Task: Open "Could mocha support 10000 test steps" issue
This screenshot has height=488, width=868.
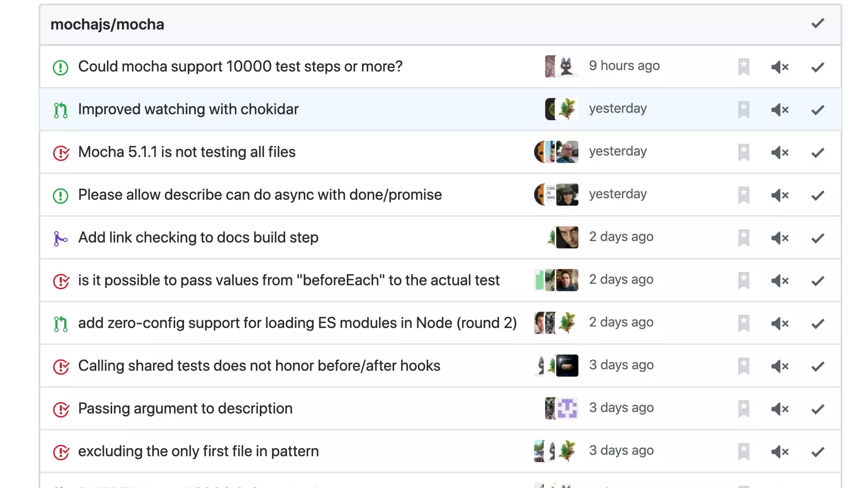Action: pyautogui.click(x=240, y=67)
